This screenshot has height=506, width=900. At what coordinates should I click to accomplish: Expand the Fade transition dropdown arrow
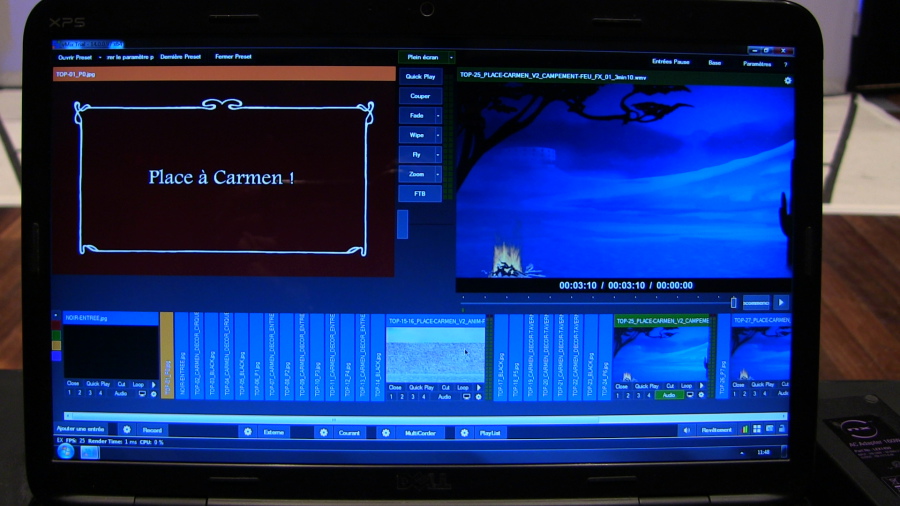click(x=437, y=116)
